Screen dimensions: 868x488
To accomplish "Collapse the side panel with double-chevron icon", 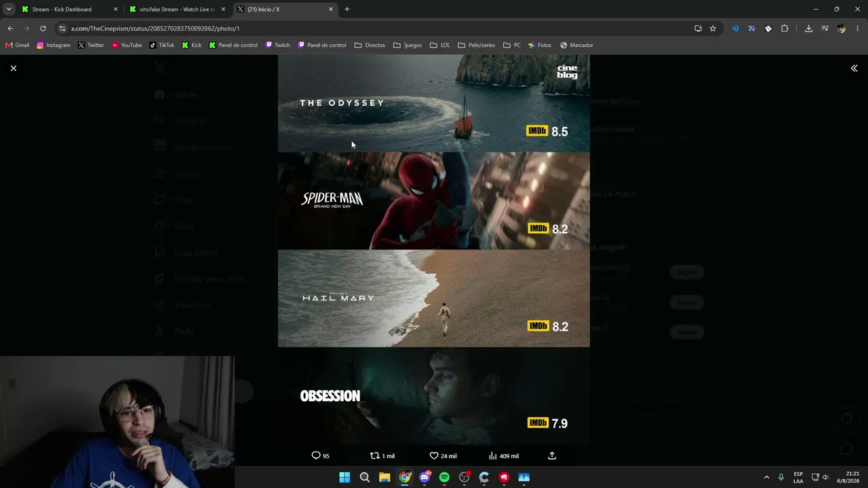I will tap(854, 68).
